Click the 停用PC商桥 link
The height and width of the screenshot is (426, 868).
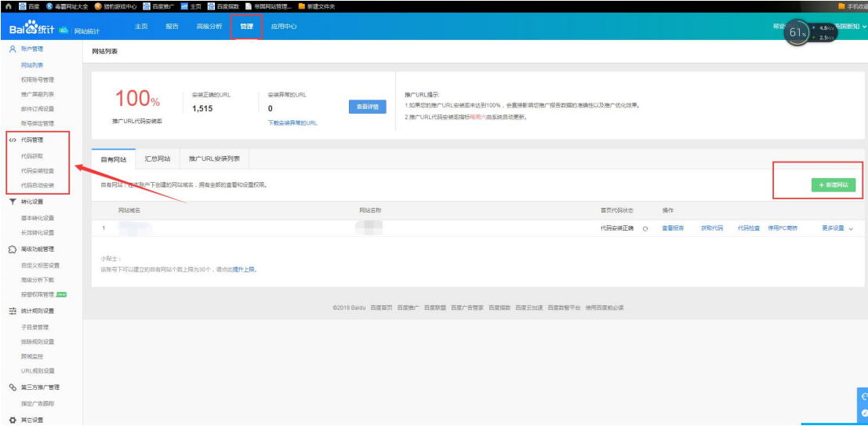[x=783, y=228]
